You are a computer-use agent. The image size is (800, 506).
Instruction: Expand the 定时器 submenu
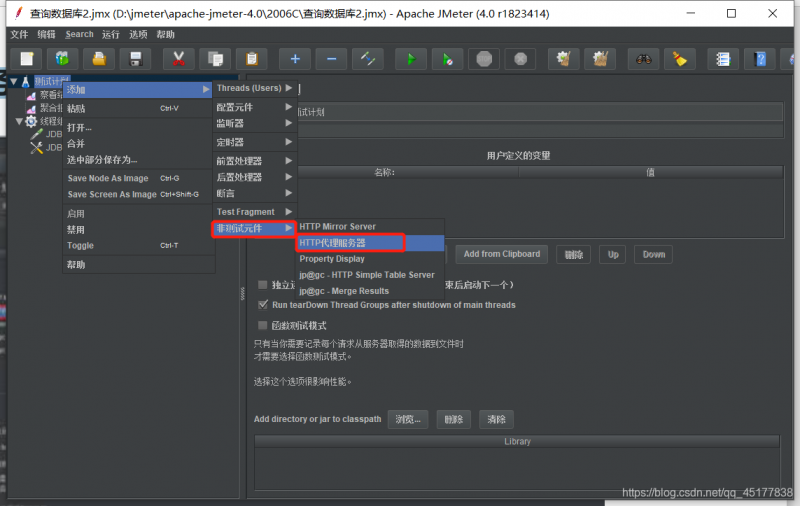coord(254,142)
